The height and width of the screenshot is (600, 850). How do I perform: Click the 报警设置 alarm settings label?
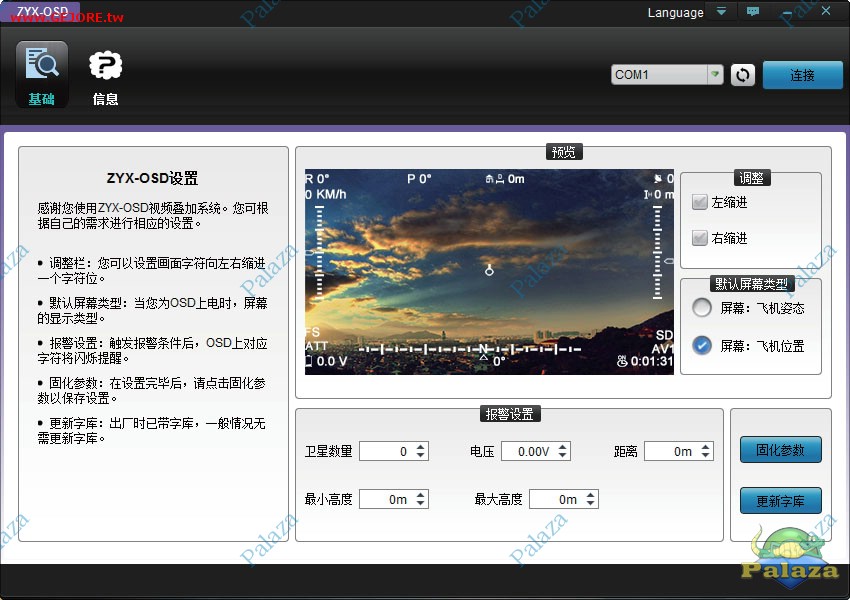[x=510, y=414]
